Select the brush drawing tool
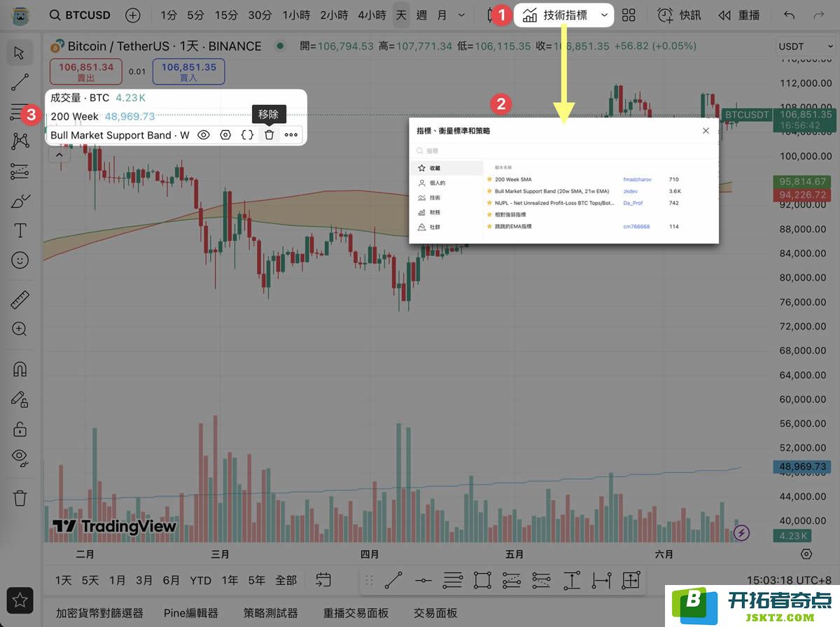Screen dimensions: 840x627 coord(20,201)
